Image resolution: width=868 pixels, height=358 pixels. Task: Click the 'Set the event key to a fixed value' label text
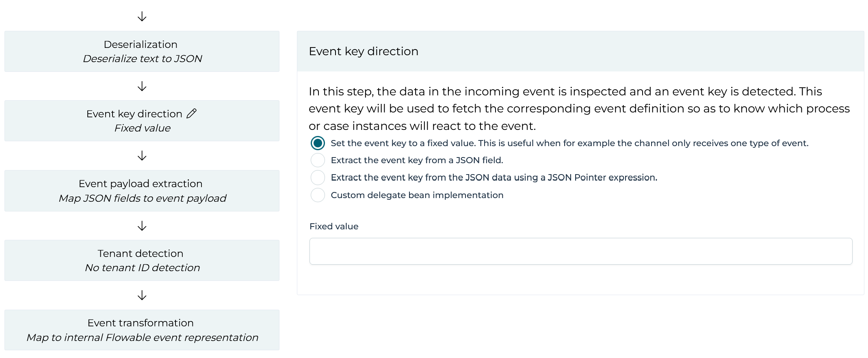569,143
